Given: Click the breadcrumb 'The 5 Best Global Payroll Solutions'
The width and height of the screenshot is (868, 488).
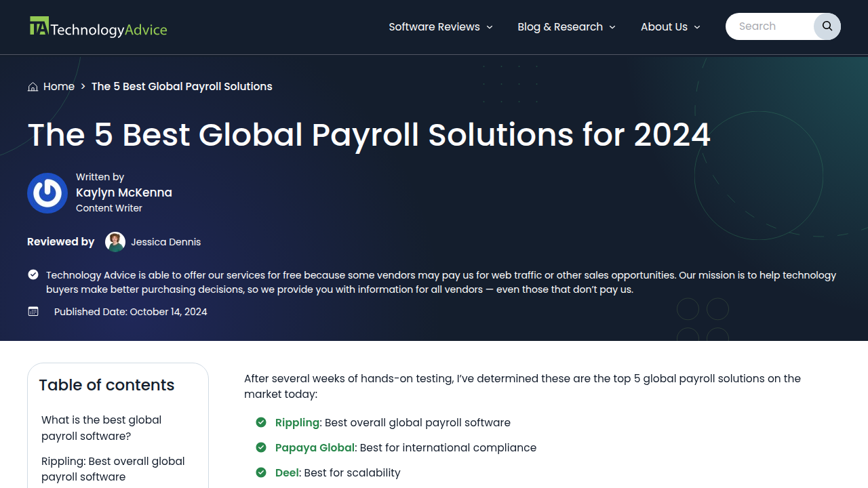Looking at the screenshot, I should [182, 87].
